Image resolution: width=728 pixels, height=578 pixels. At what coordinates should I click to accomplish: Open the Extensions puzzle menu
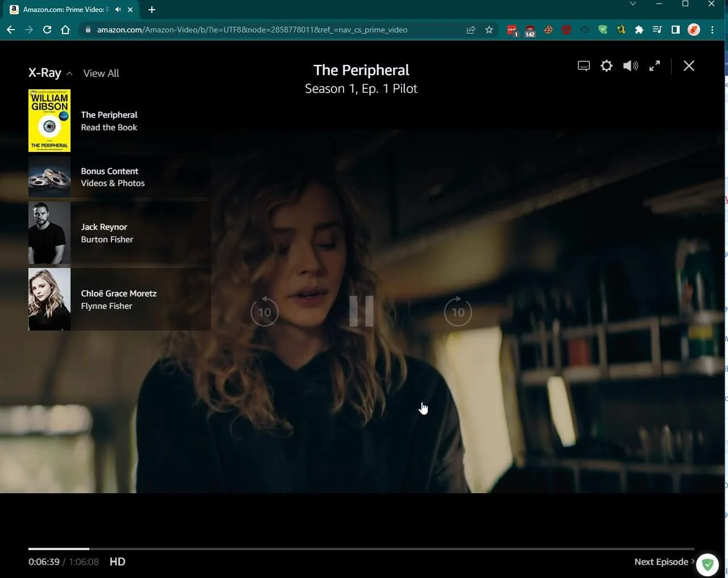(x=639, y=30)
